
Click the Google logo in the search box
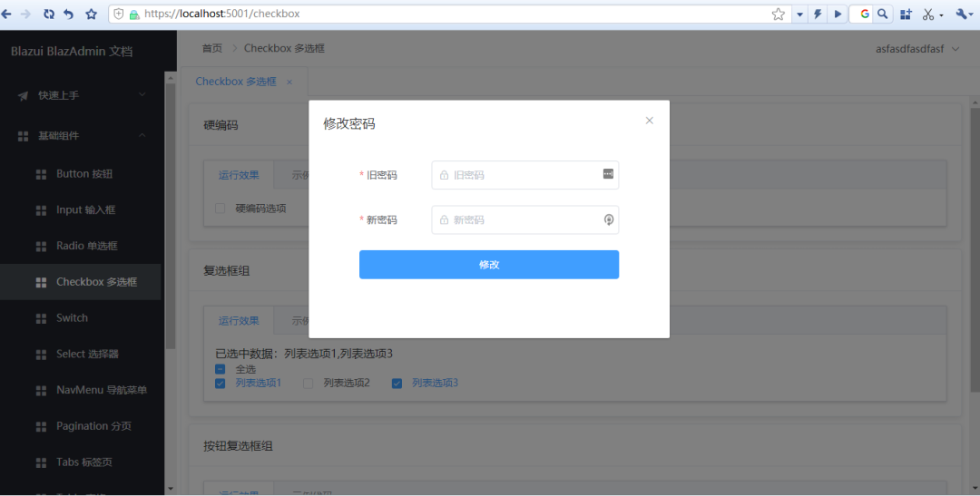click(x=865, y=14)
